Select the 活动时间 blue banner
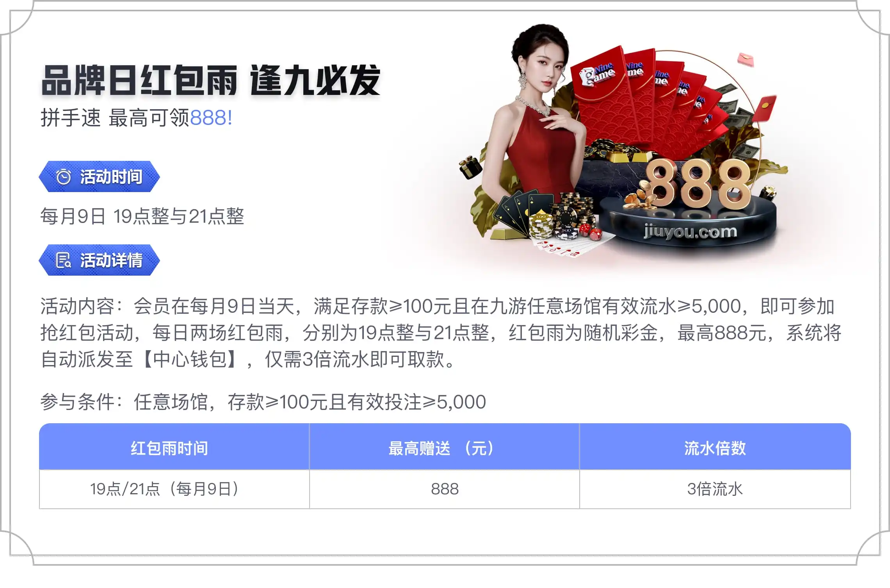The width and height of the screenshot is (890, 588). pos(99,176)
